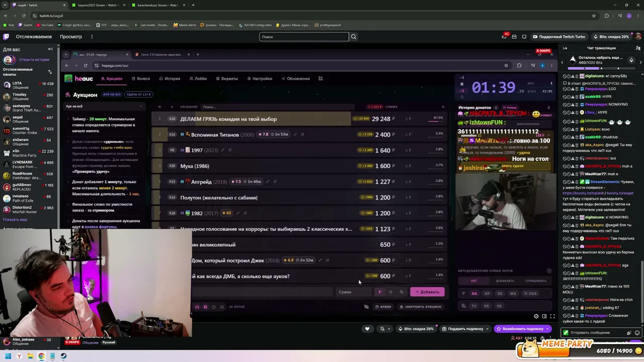
Task: Click the heart follow button
Action: click(367, 329)
